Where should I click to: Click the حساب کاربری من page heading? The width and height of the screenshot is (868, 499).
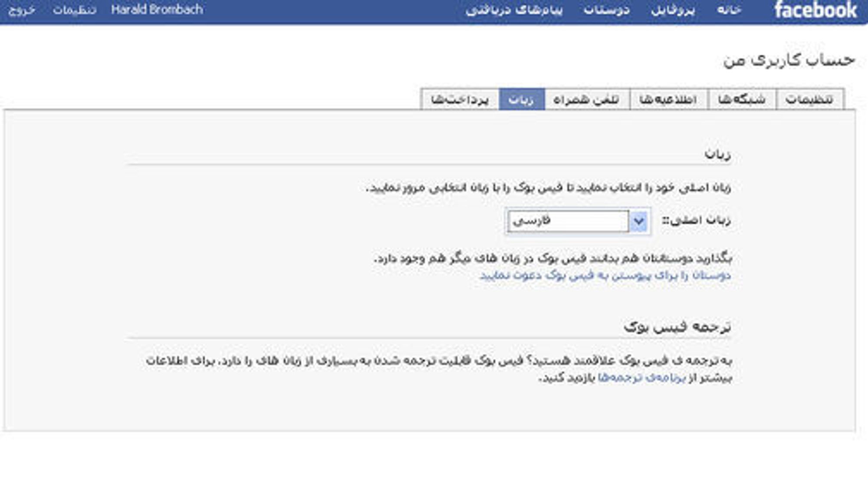point(789,60)
